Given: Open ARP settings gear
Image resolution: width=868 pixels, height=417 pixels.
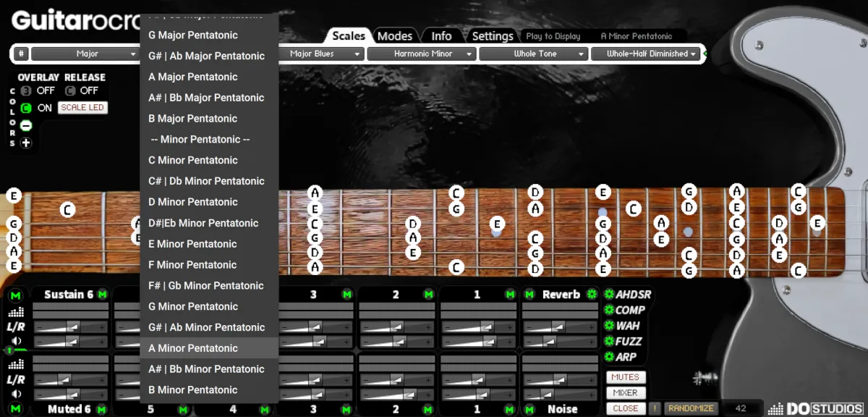Looking at the screenshot, I should click(609, 357).
